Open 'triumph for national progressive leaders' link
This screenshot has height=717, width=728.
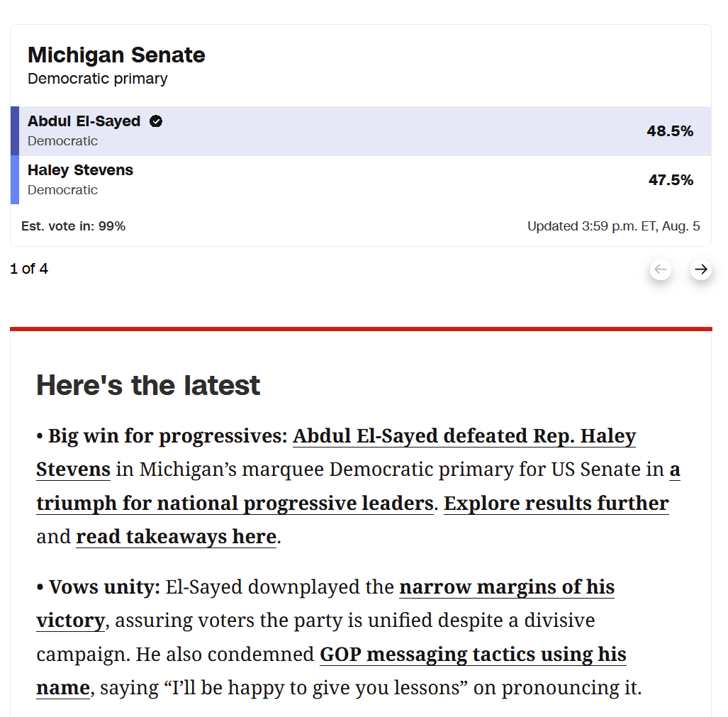[235, 504]
